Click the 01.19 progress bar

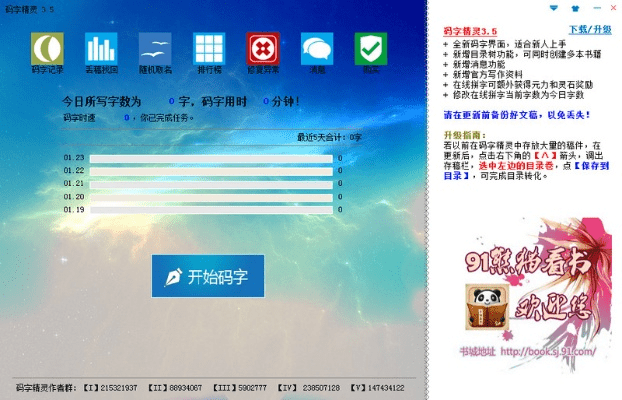point(211,210)
